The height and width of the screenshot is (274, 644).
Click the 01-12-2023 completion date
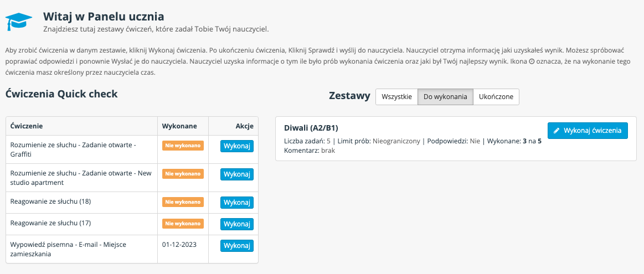coord(179,245)
